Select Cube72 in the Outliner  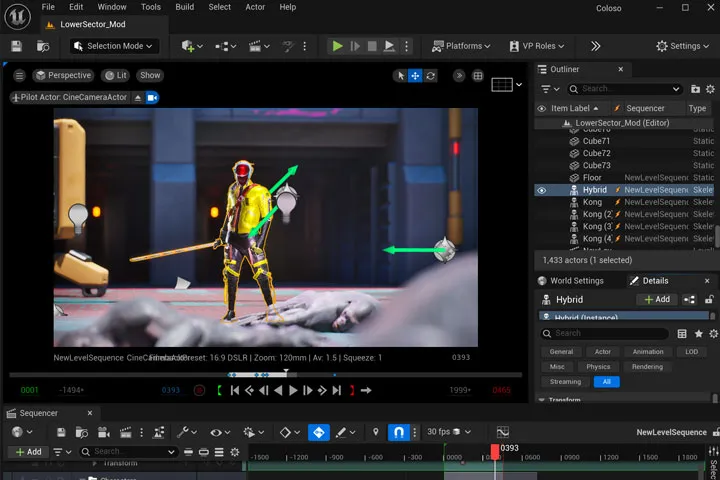pyautogui.click(x=596, y=153)
